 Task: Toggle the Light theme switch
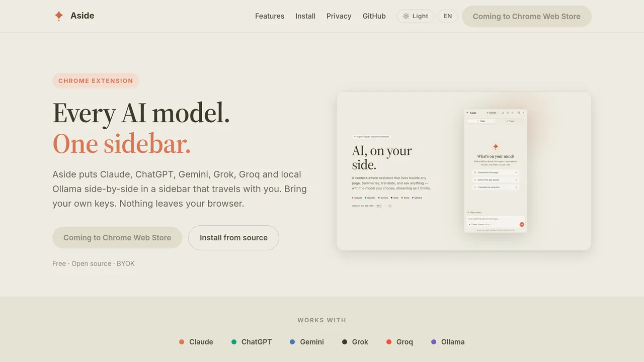pos(415,16)
